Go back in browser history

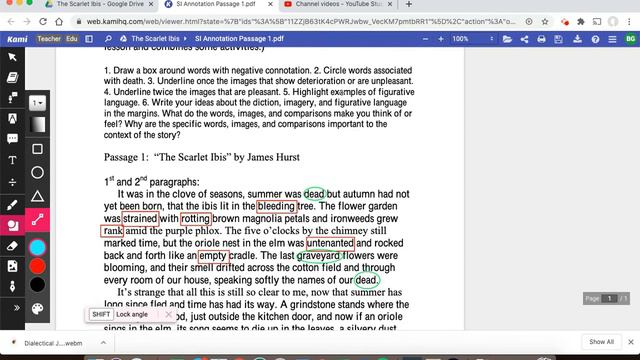click(11, 22)
